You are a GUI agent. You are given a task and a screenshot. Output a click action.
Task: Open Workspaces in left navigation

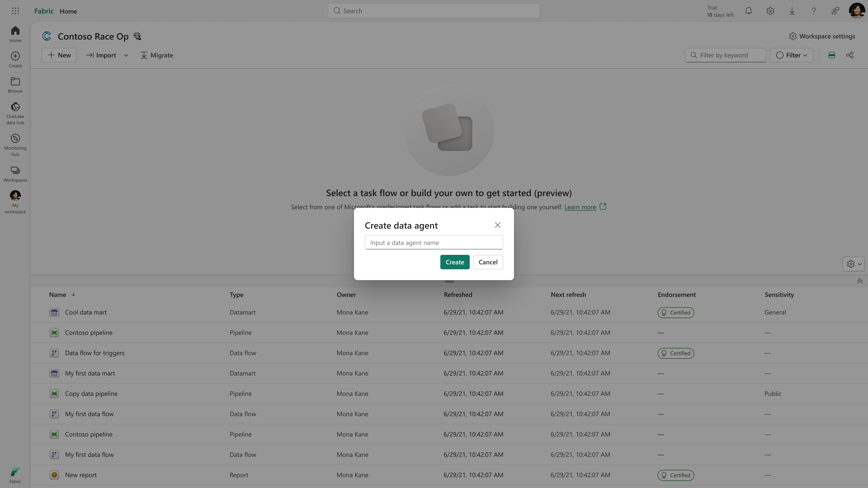coord(15,174)
